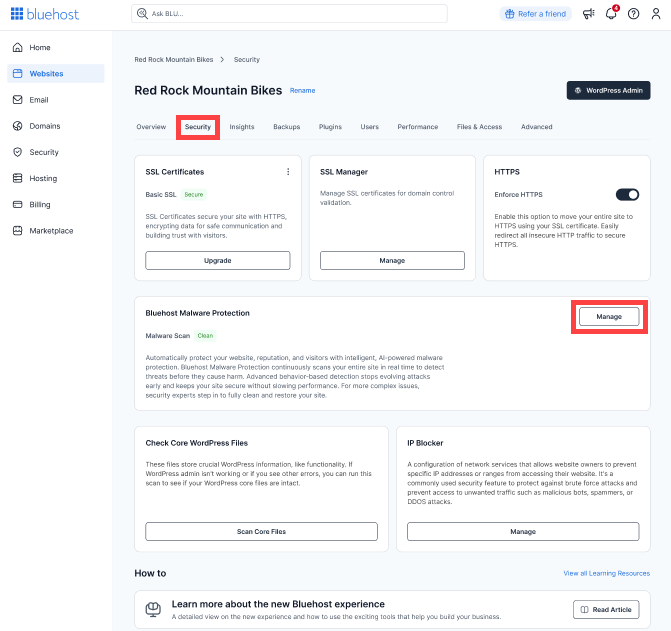Click the breadcrumb chevron after Red Rock Mountain Bikes
Screen dimensions: 671x631
tap(222, 59)
